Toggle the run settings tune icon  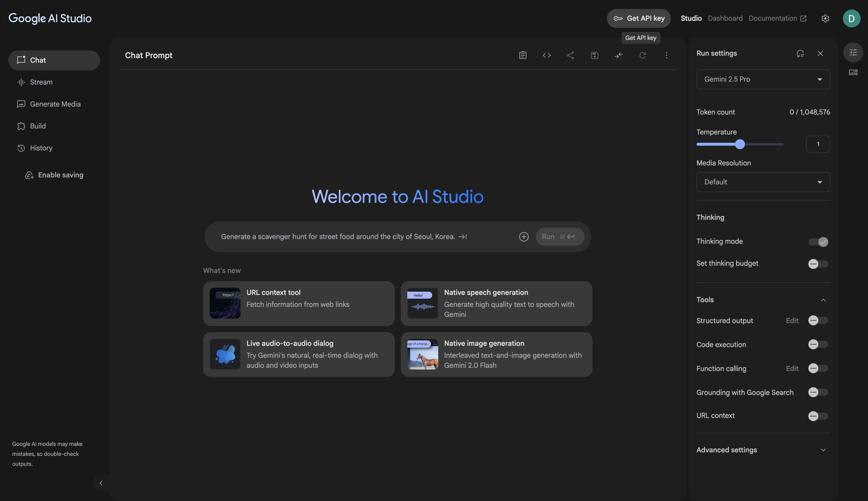[853, 52]
